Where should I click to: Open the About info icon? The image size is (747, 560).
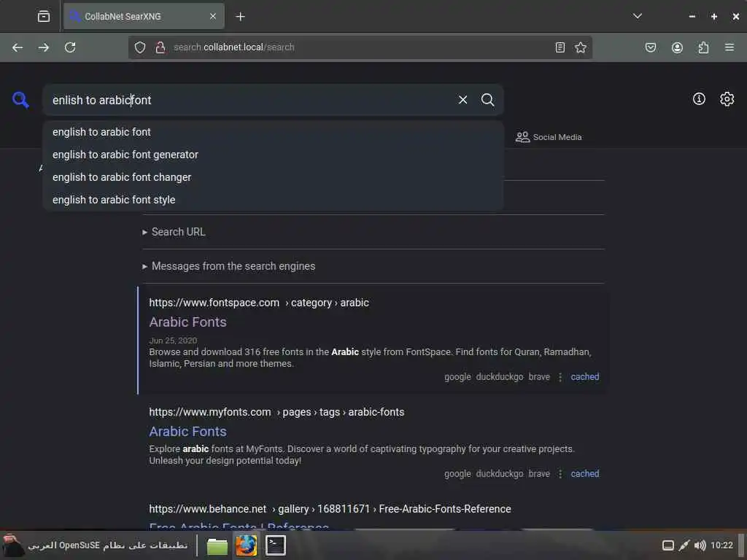pos(698,99)
